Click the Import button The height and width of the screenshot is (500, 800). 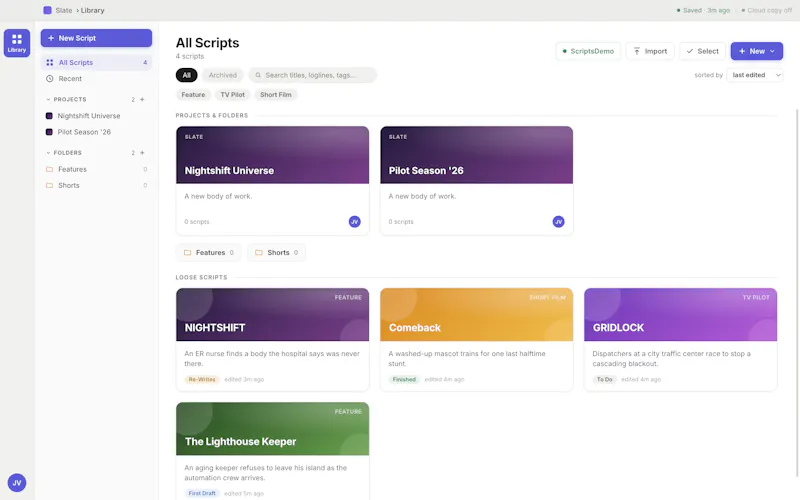[651, 51]
